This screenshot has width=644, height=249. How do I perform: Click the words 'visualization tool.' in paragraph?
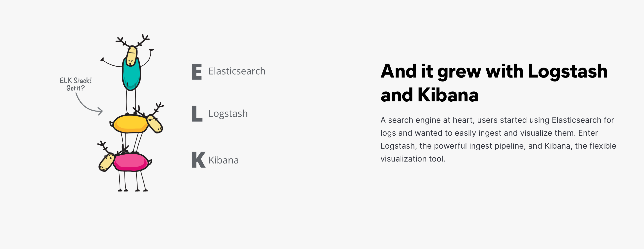point(413,159)
